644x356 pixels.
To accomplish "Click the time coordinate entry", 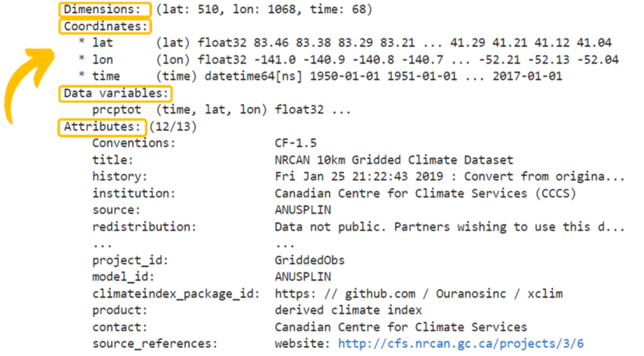I will 105,76.
